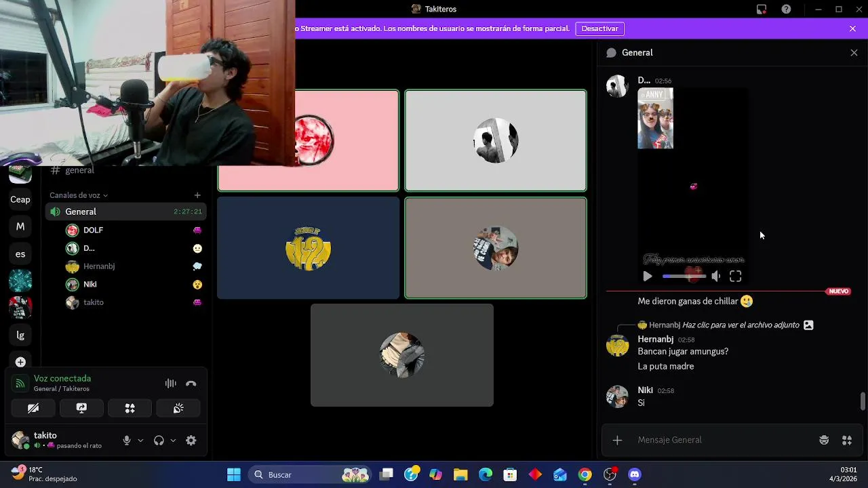
Task: Open emoji picker in message box
Action: [824, 441]
